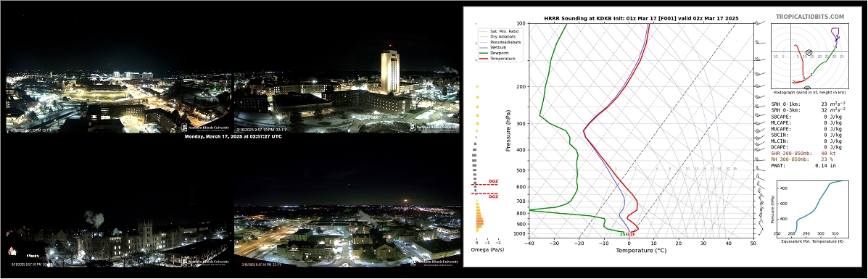Viewport: 868px width, 279px height.
Task: Open the bottom-left castle building webcam view
Action: point(118,236)
